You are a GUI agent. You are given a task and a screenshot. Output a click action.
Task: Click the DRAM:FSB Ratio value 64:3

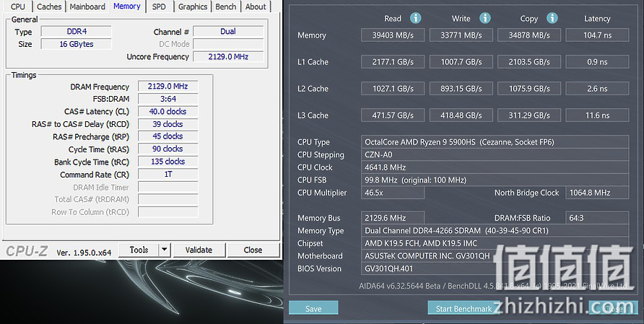(x=597, y=218)
